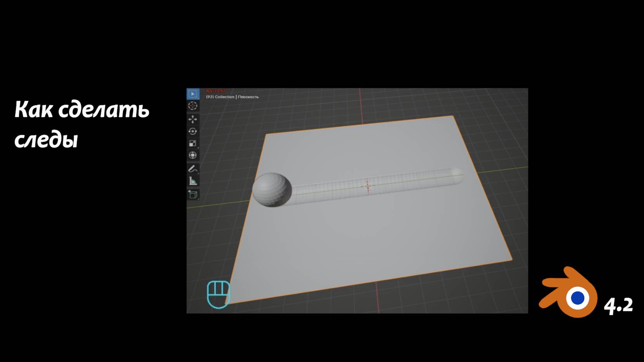The height and width of the screenshot is (362, 644).
Task: Select the Rotate tool
Action: pyautogui.click(x=193, y=131)
